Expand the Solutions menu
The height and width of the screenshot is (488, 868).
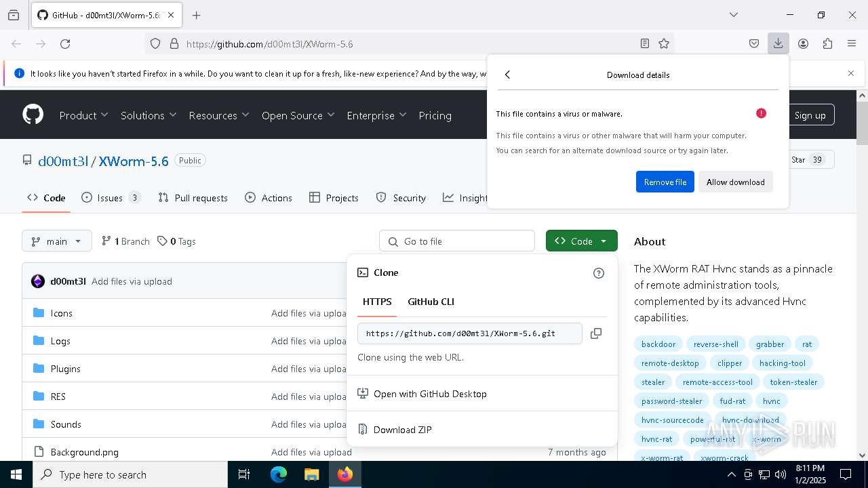click(x=149, y=115)
